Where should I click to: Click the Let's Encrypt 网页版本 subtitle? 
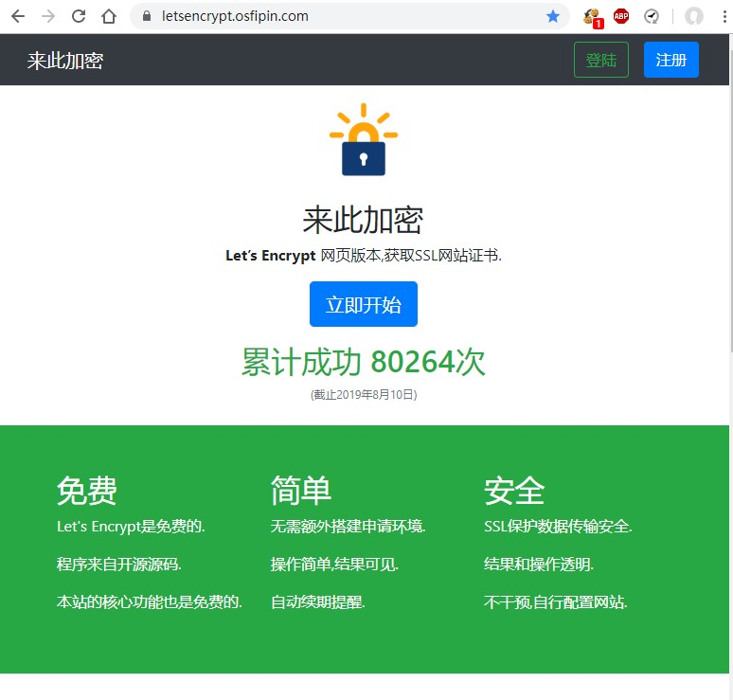364,256
